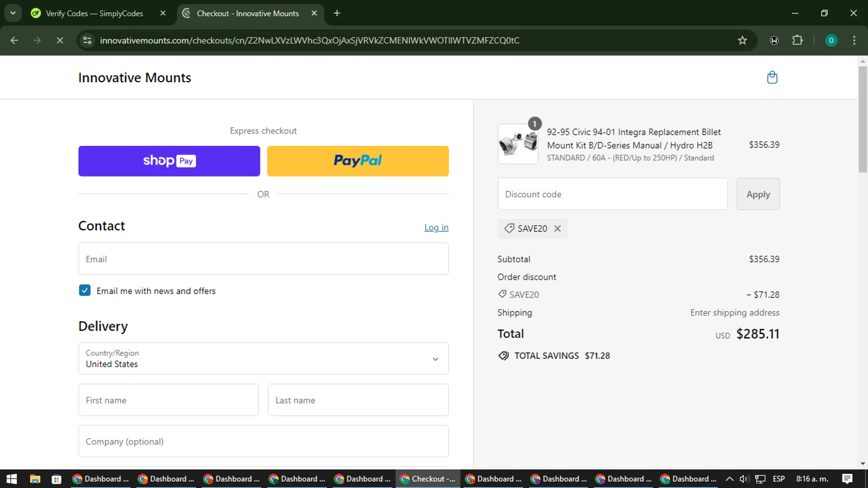
Task: Click the $285.11 total amount
Action: tap(757, 334)
